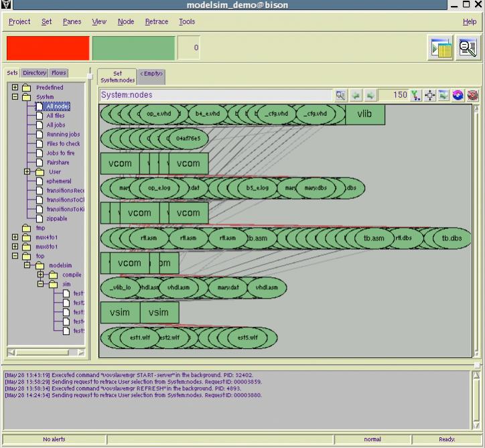Switch to the Flows tab
This screenshot has height=448, width=485.
pos(58,73)
